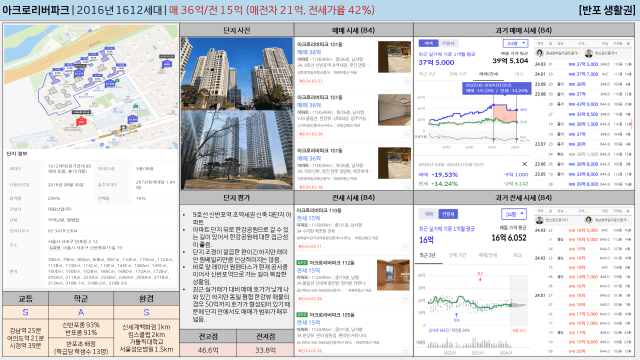The width and height of the screenshot is (640, 360).
Task: Open 34평 dropdown in sale history panel
Action: [x=516, y=43]
